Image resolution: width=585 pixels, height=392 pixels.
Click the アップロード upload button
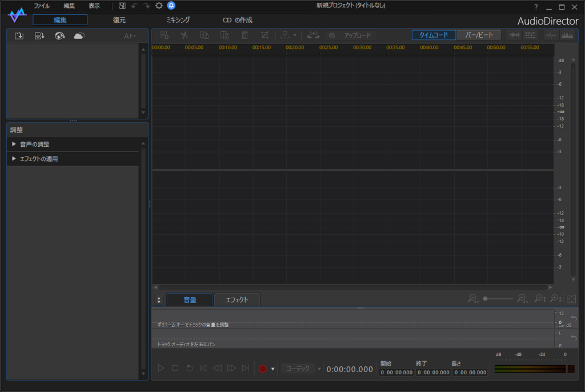tap(350, 35)
